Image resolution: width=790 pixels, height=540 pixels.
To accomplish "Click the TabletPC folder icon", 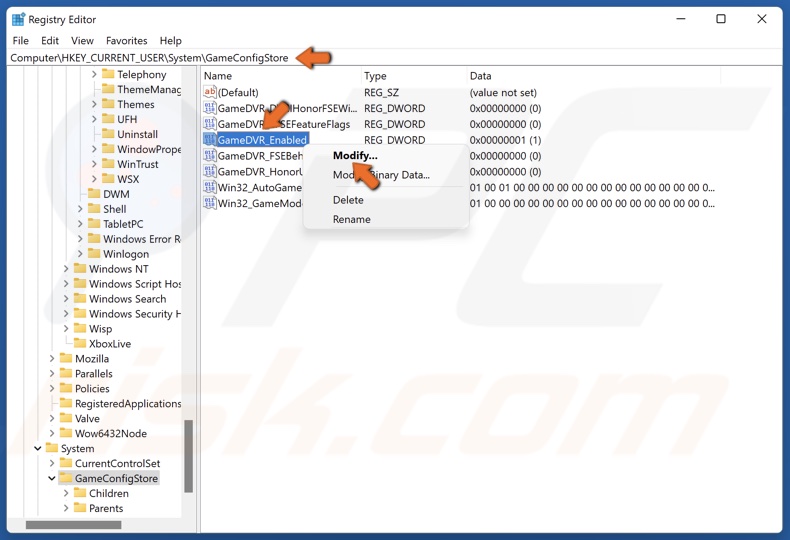I will point(94,224).
